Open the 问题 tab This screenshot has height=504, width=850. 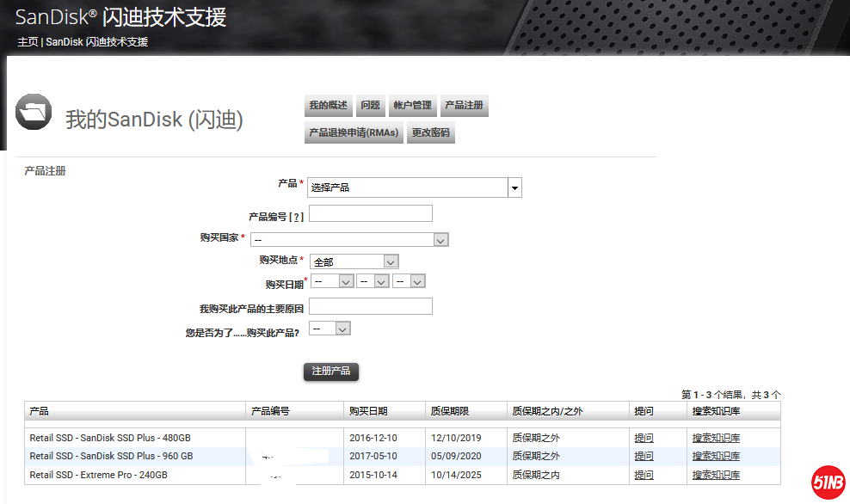[x=371, y=105]
